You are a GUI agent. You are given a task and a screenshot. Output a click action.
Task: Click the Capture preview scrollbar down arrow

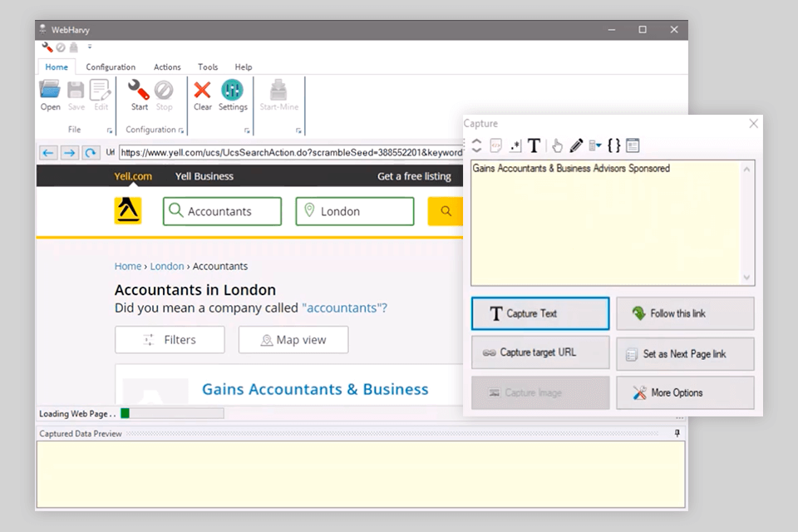pyautogui.click(x=746, y=278)
